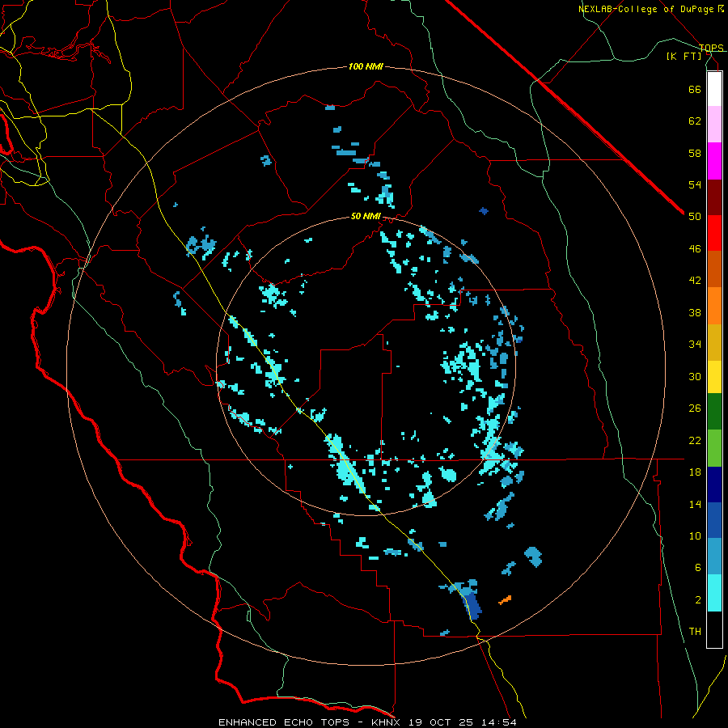728x728 pixels.
Task: Click the legend value 10
Action: click(x=695, y=536)
